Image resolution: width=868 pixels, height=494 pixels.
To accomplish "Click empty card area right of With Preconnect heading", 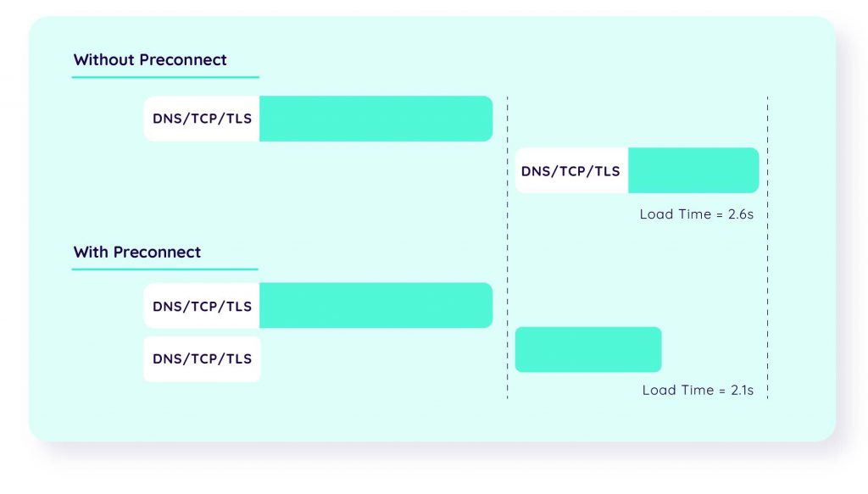I will tap(381, 253).
